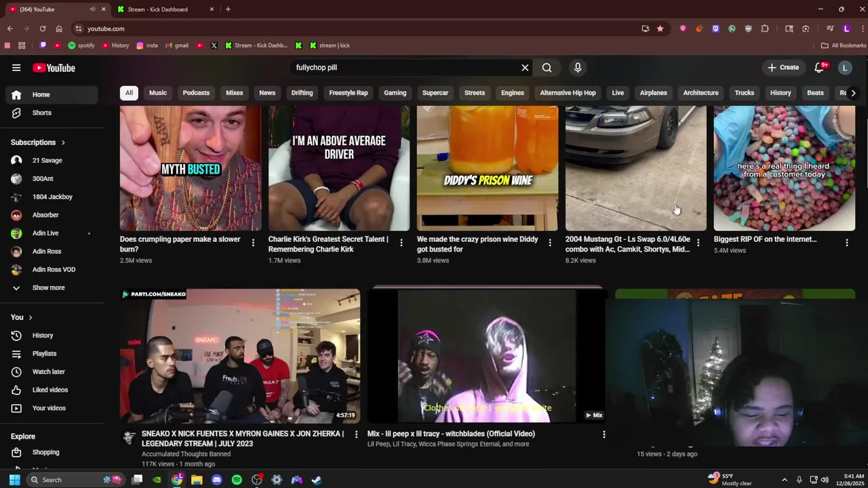Screen dimensions: 868x488
Task: Show more filter chips with right arrow
Action: [x=853, y=93]
